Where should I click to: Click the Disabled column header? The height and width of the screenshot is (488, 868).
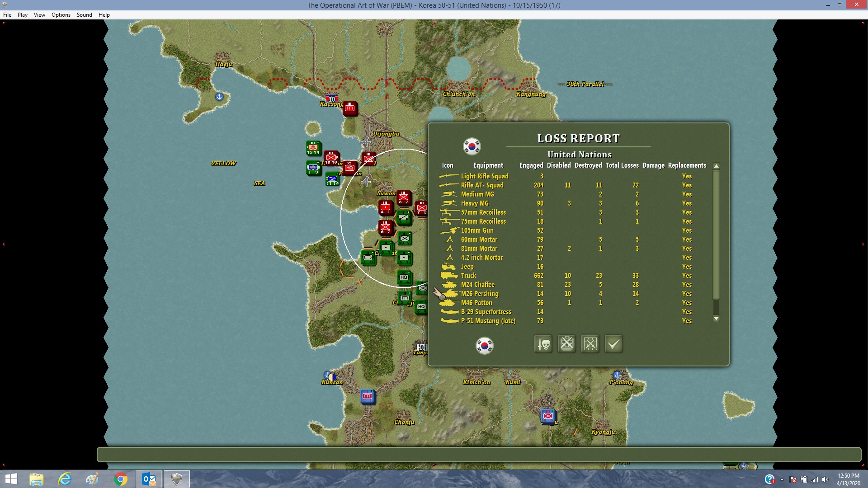pyautogui.click(x=559, y=165)
